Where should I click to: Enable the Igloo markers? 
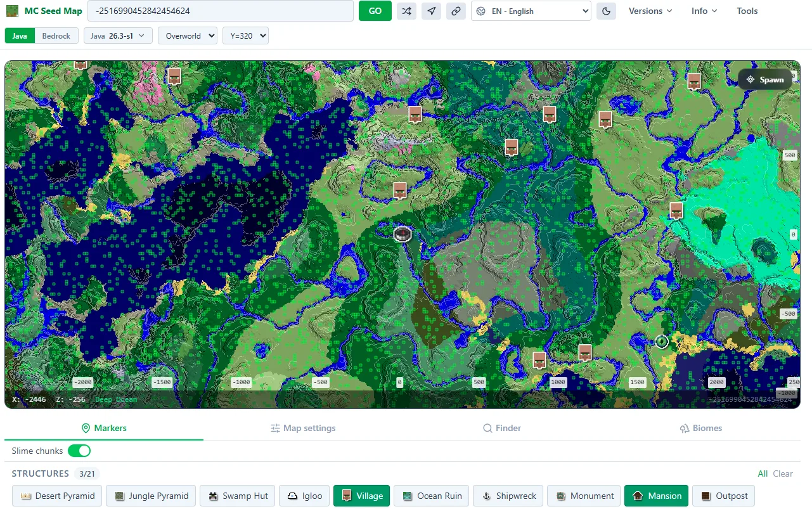pos(304,496)
